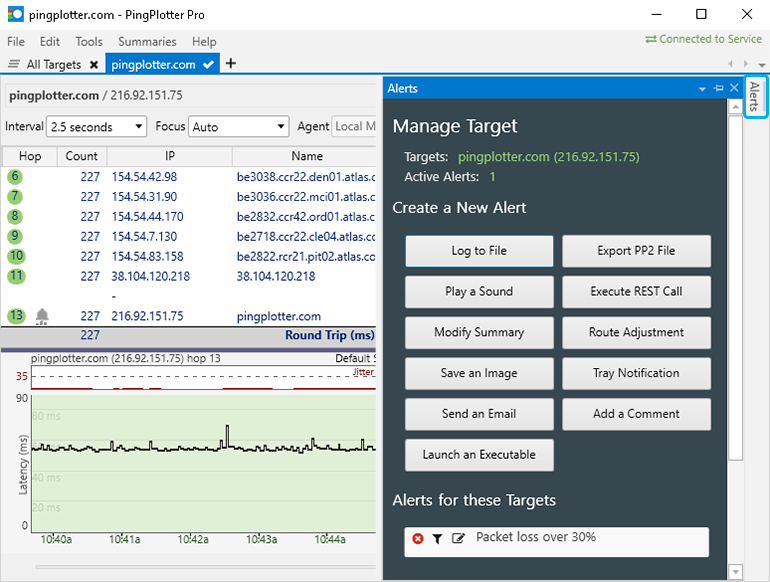Viewport: 770px width, 582px height.
Task: Pin the Alerts panel with the pushpin icon
Action: click(x=719, y=89)
